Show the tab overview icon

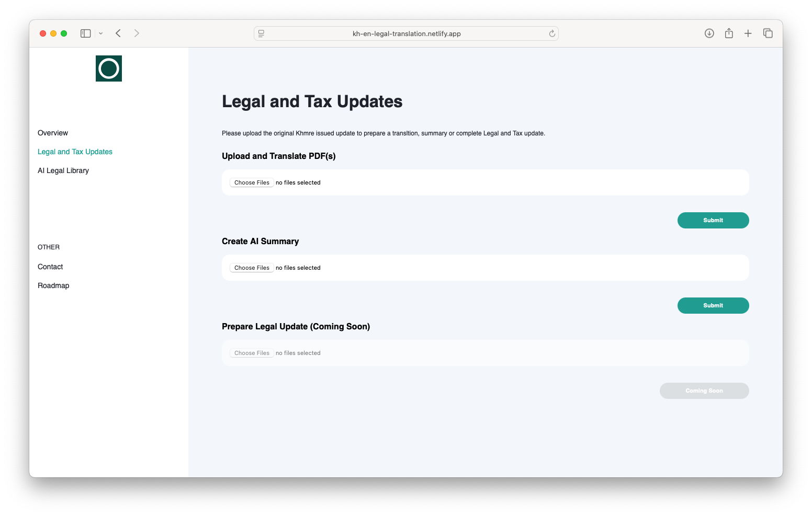point(768,33)
